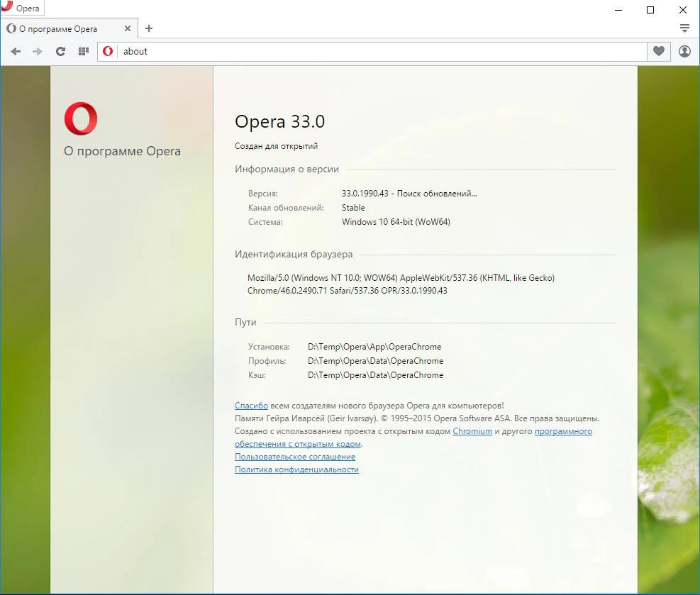
Task: Go forward with the forward arrow
Action: [38, 51]
